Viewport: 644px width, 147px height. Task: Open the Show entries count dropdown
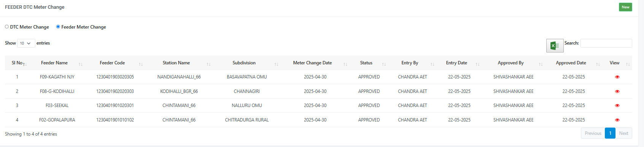tap(26, 43)
